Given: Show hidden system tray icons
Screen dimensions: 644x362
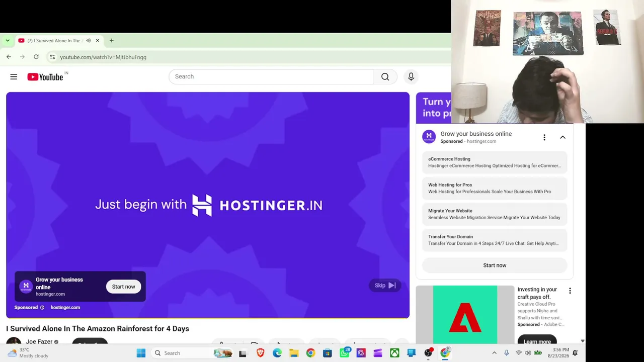Looking at the screenshot, I should (x=494, y=353).
